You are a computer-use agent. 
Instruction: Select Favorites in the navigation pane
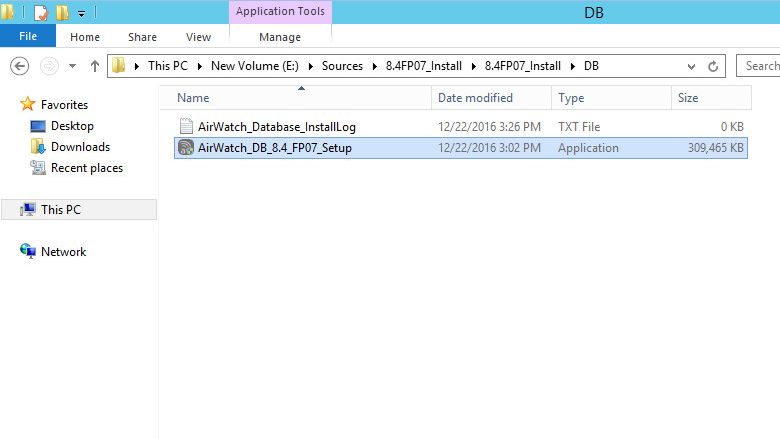(x=64, y=105)
